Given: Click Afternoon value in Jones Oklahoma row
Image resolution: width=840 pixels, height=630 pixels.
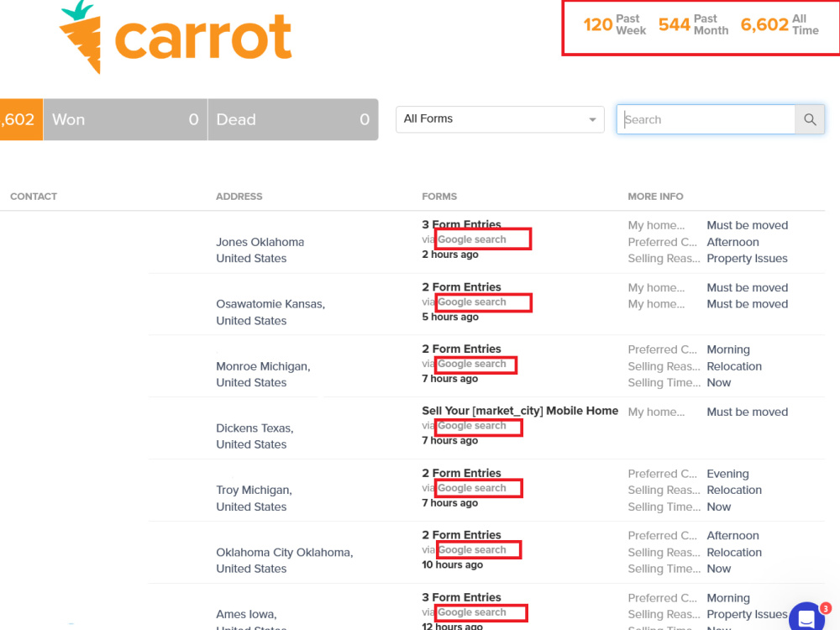Looking at the screenshot, I should pos(732,242).
